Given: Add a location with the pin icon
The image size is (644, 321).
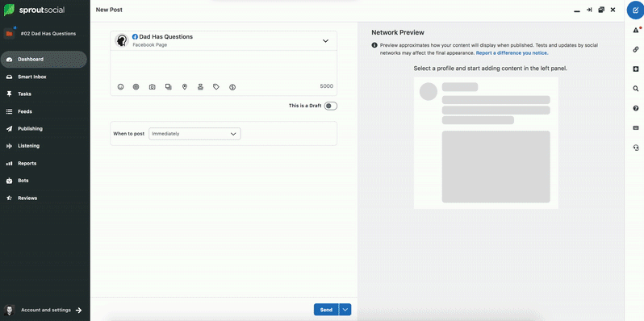Looking at the screenshot, I should 185,87.
